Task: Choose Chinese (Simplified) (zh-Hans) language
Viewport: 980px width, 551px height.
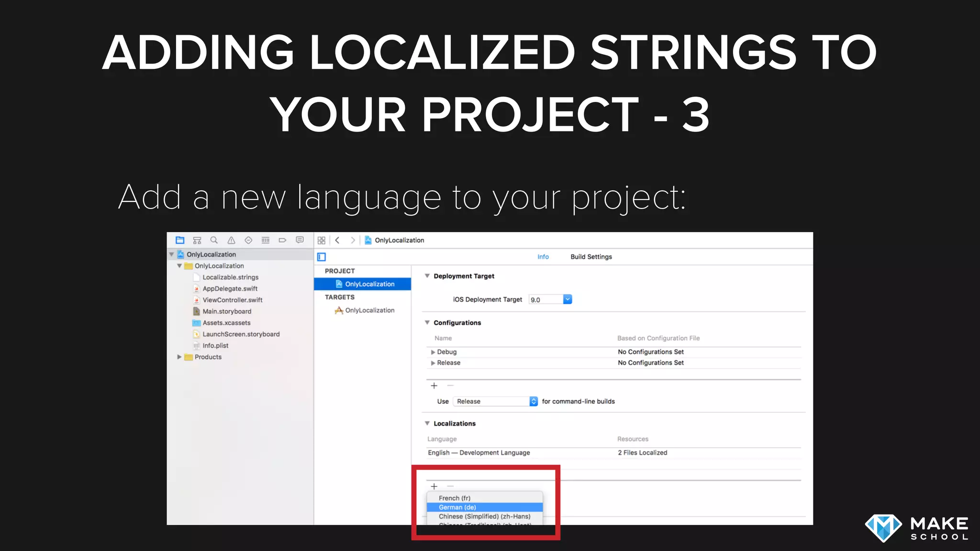Action: click(x=485, y=517)
